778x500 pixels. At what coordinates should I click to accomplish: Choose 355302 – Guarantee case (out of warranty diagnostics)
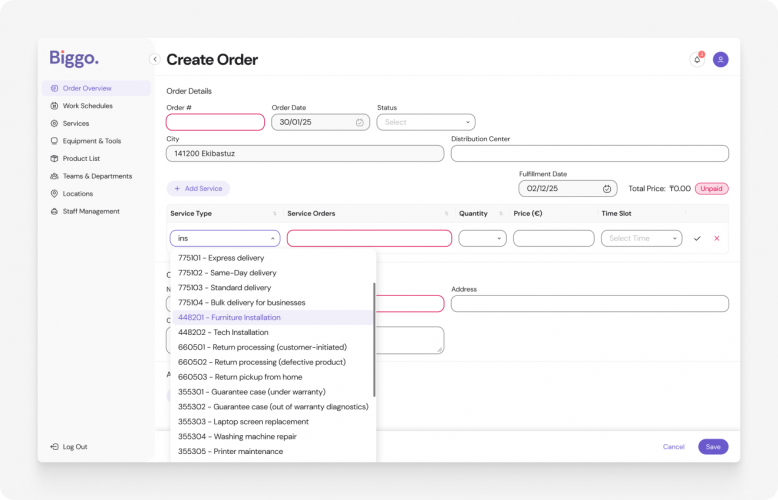[272, 407]
